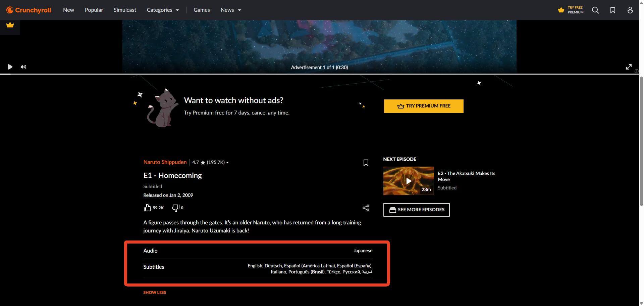Go to the New menu item
Image resolution: width=644 pixels, height=306 pixels.
(68, 10)
